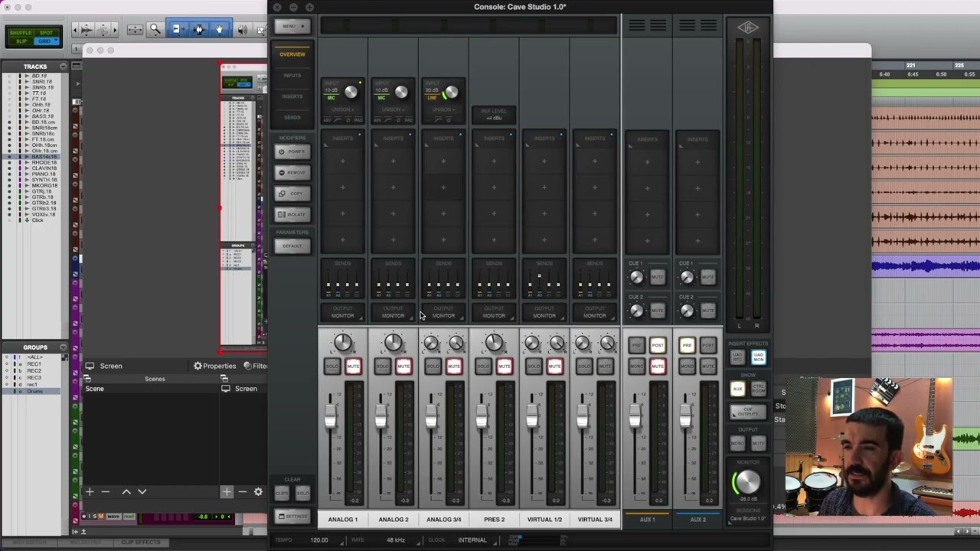This screenshot has width=980, height=551.
Task: Select the Drums group in Groups list
Action: (34, 392)
